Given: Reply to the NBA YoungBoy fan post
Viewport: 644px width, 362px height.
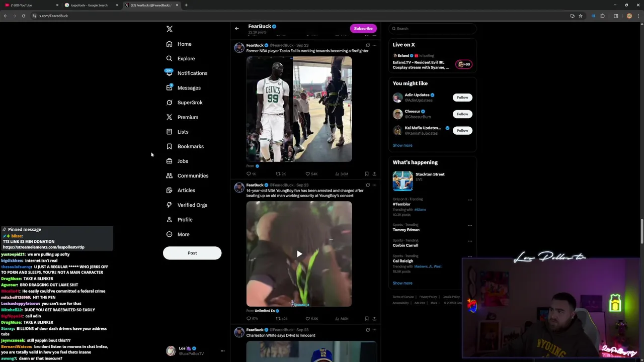Looking at the screenshot, I should (252, 319).
